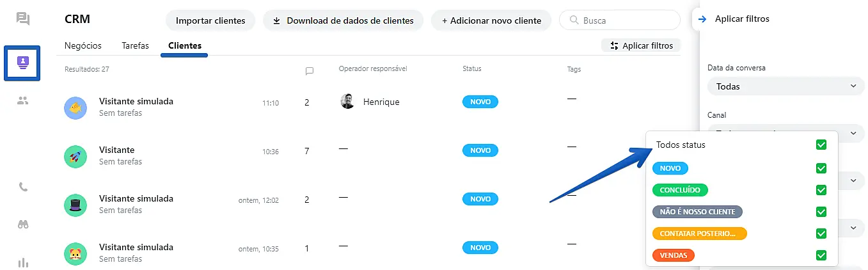The width and height of the screenshot is (868, 270).
Task: Open the statistics bar chart icon
Action: tap(23, 262)
